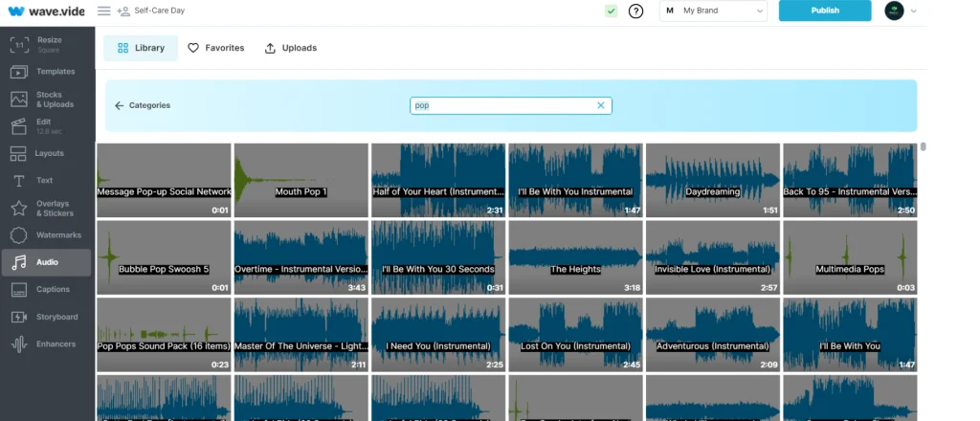
Task: Switch to the Uploads tab
Action: coord(290,48)
